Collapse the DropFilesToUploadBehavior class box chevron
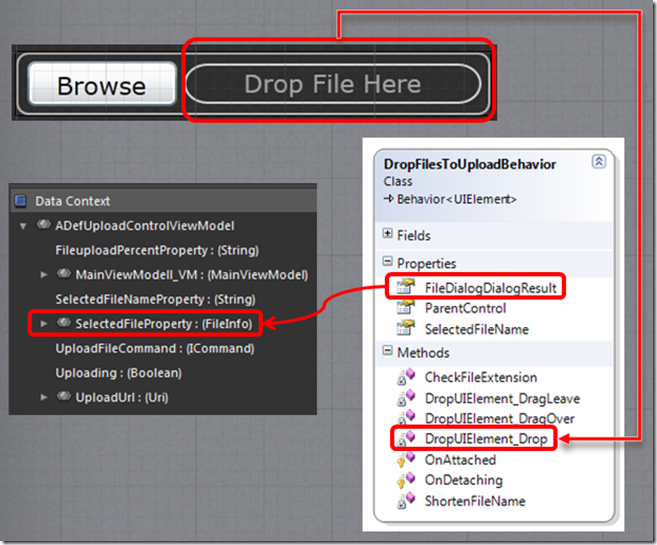The width and height of the screenshot is (657, 545). [598, 161]
